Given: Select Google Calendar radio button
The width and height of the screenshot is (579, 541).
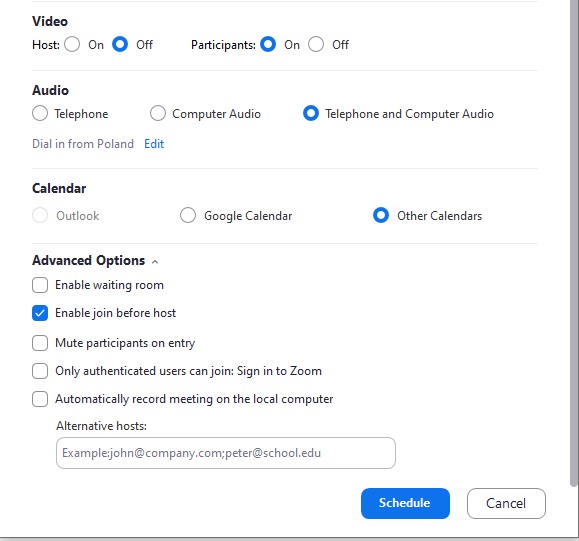Looking at the screenshot, I should coord(188,215).
